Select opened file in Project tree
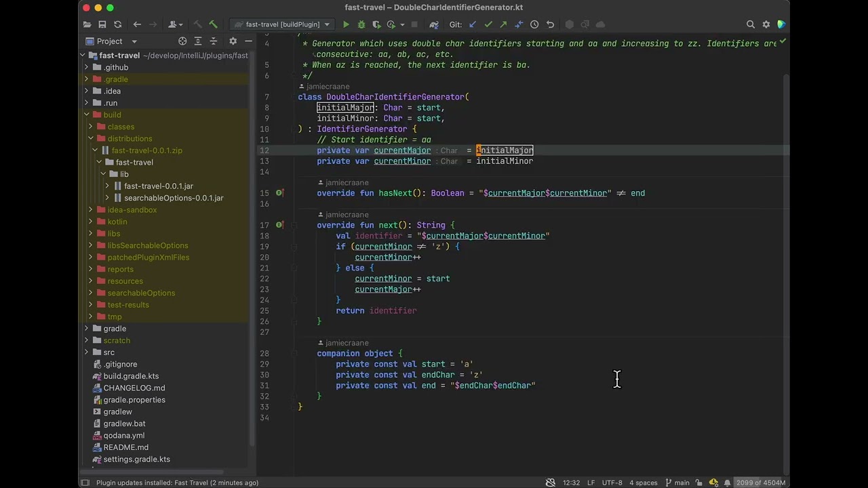The image size is (868, 488). coord(182,41)
